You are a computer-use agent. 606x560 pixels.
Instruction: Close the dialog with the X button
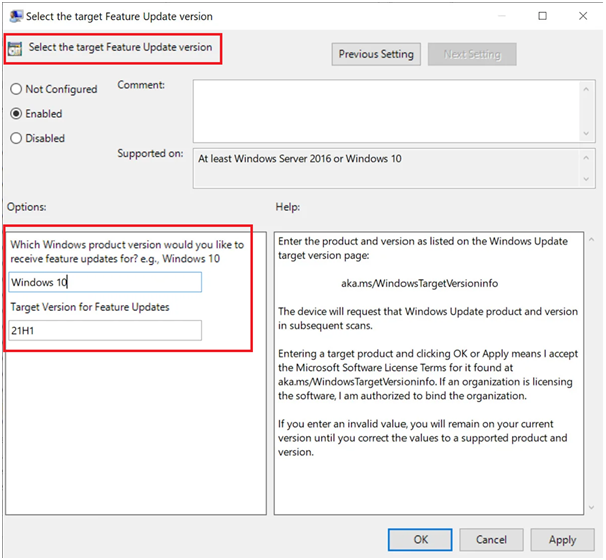coord(583,16)
